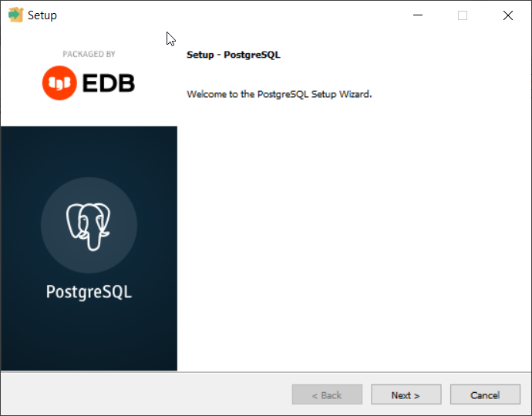Viewport: 532px width, 416px height.
Task: Click the "Setup" window title text
Action: (42, 15)
